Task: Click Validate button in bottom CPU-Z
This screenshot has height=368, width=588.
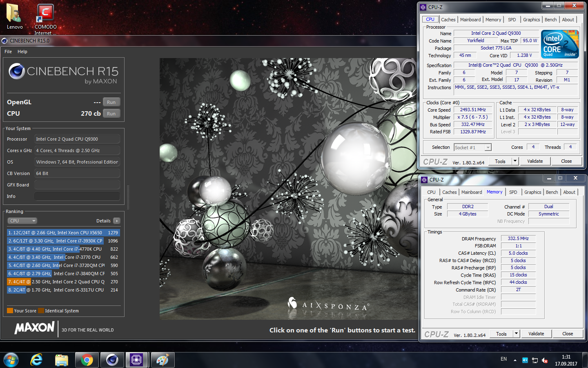Action: tap(536, 334)
